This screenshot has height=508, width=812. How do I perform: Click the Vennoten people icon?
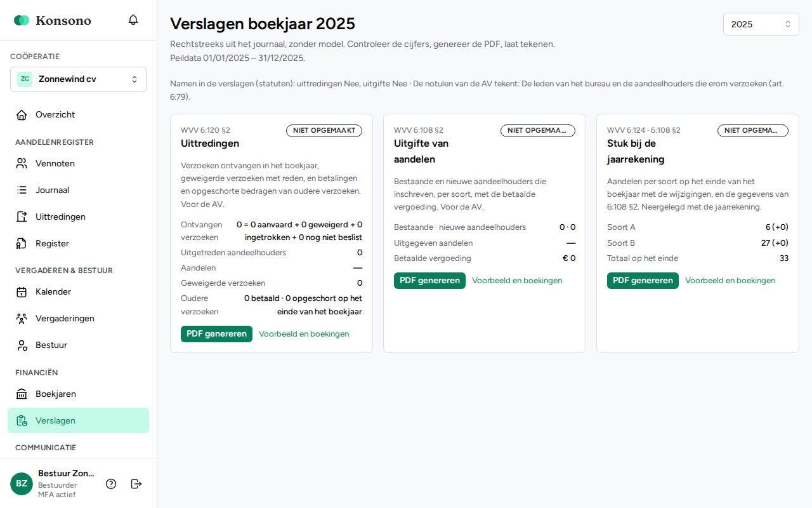tap(22, 164)
